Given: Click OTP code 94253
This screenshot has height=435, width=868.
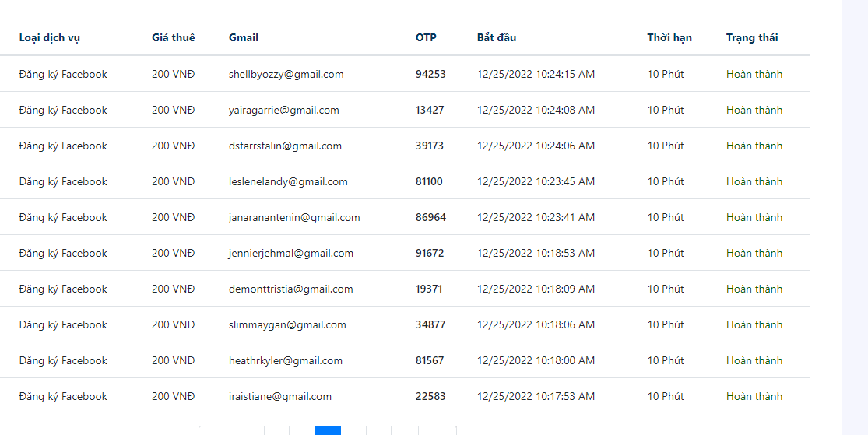Looking at the screenshot, I should click(430, 74).
